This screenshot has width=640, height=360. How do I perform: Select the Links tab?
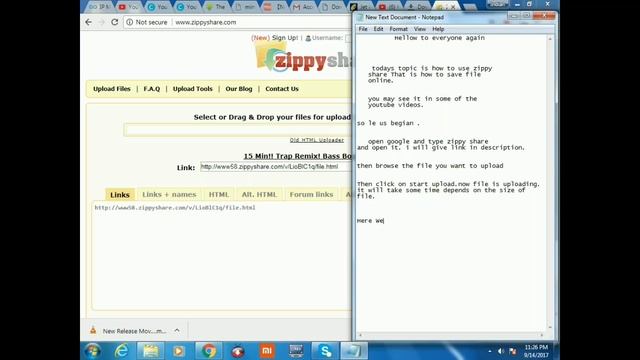[120, 195]
